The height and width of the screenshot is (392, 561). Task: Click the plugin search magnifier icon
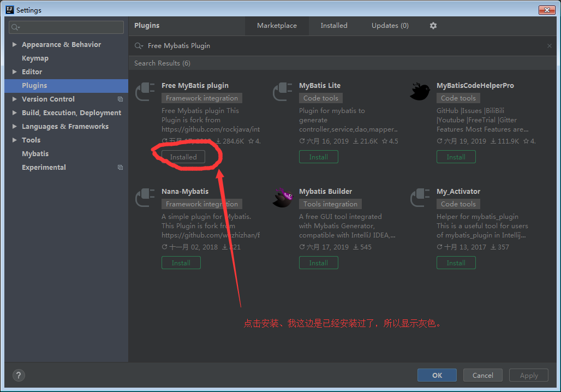click(139, 46)
